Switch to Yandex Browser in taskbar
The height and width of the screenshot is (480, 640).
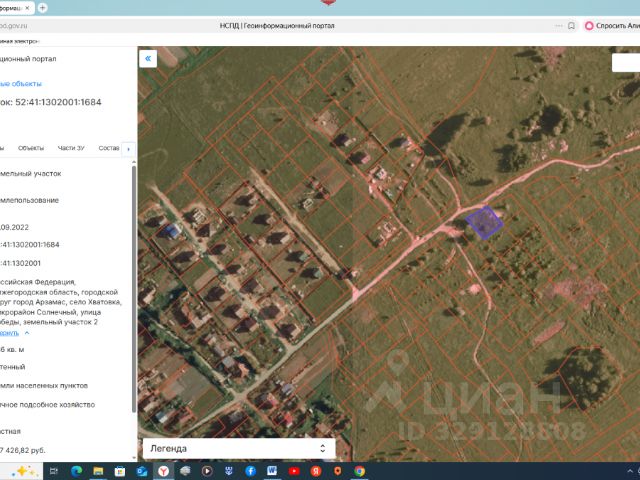click(163, 471)
